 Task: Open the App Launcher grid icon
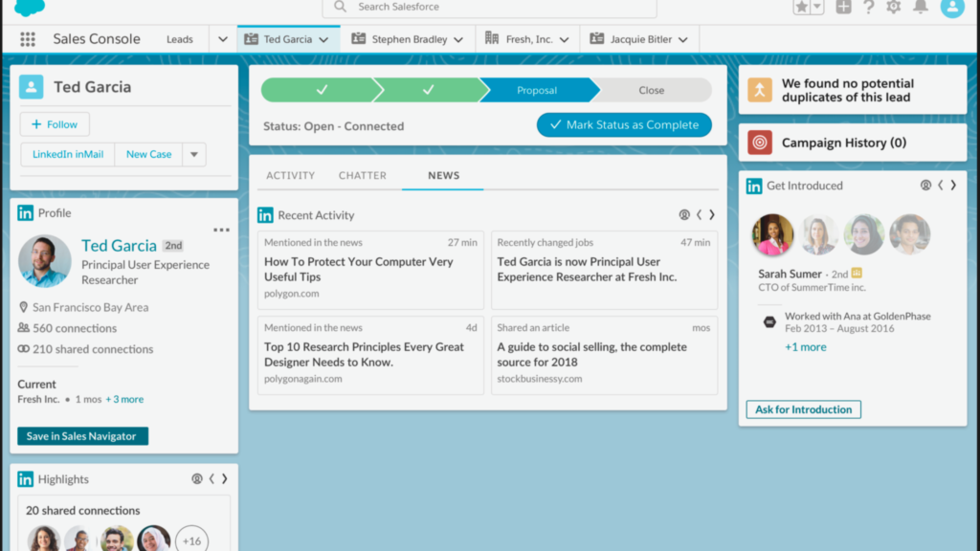tap(28, 39)
